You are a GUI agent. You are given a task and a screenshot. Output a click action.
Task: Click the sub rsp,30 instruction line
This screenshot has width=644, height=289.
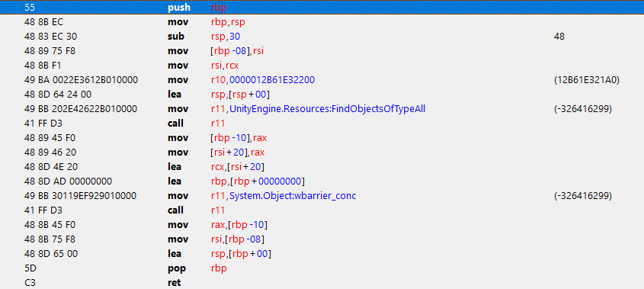tap(322, 37)
